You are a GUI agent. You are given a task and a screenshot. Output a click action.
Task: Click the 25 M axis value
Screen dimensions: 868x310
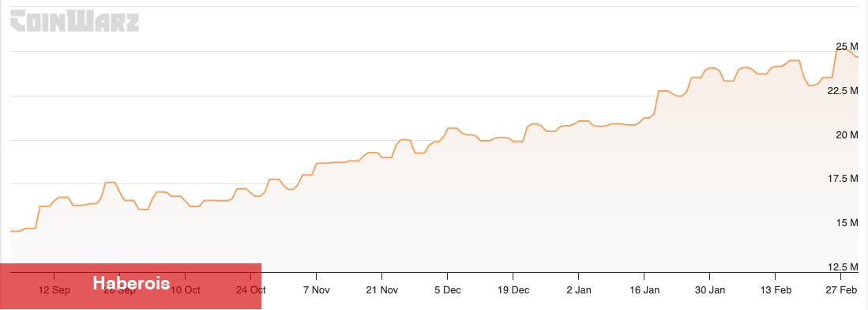(x=847, y=46)
